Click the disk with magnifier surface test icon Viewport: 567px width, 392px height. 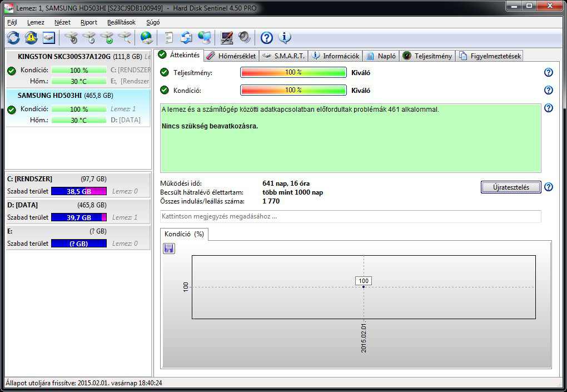tap(125, 38)
